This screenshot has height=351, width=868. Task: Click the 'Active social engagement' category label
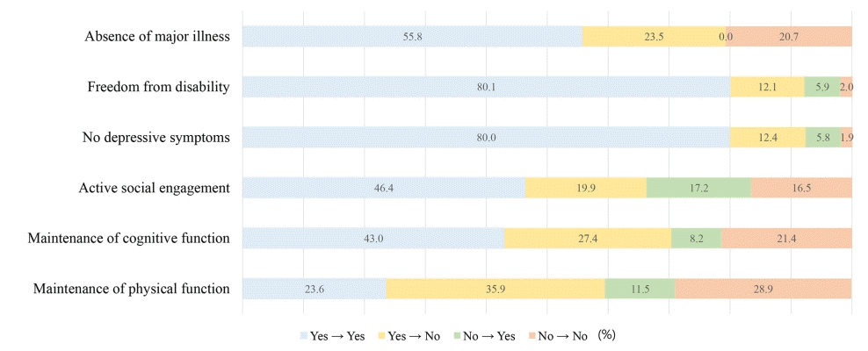(154, 188)
